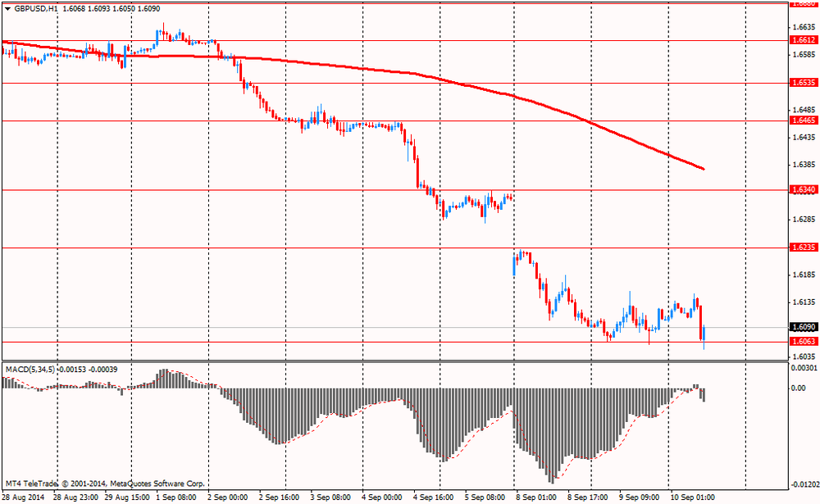Select the 1.6235 red price level label
This screenshot has height=504, width=820.
pos(803,247)
